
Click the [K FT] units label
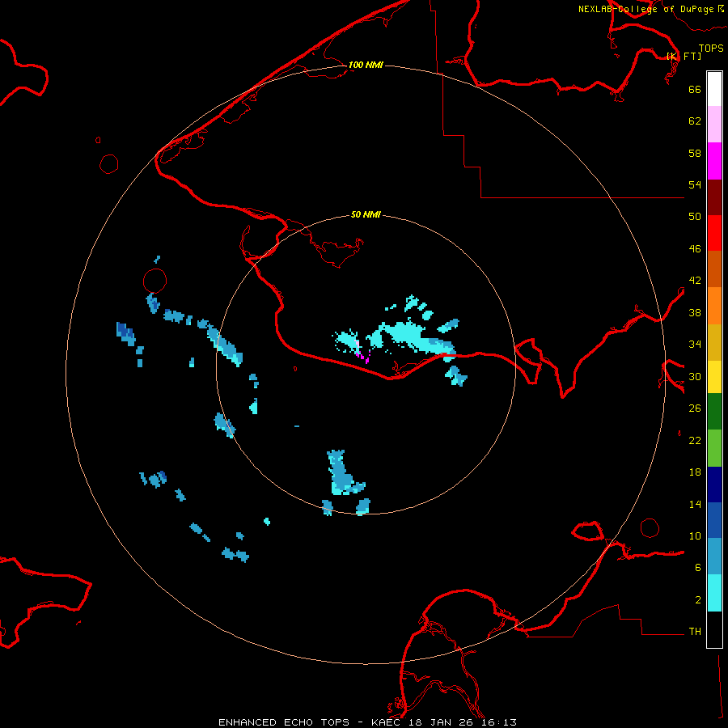[x=684, y=56]
